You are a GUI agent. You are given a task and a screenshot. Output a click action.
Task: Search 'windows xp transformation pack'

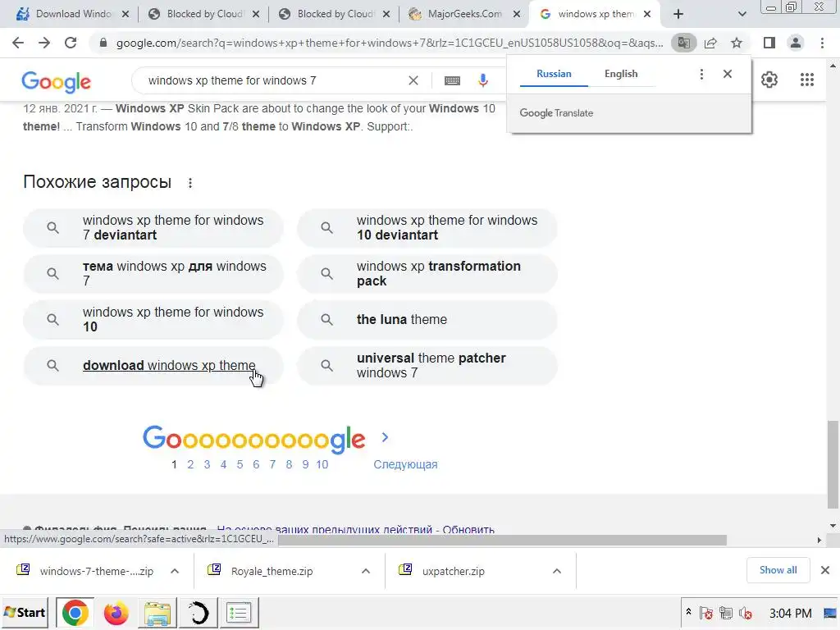(x=427, y=274)
